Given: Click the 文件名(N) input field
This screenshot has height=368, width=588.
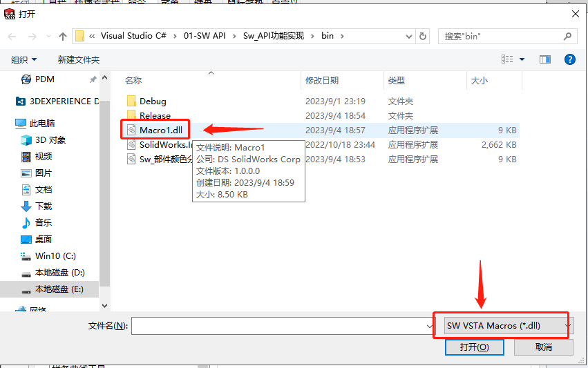Looking at the screenshot, I should [278, 326].
